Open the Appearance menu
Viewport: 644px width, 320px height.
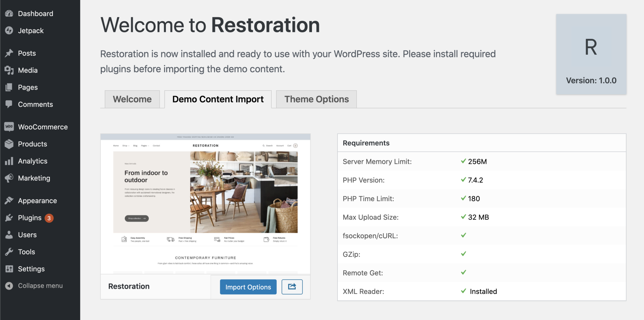click(x=37, y=201)
